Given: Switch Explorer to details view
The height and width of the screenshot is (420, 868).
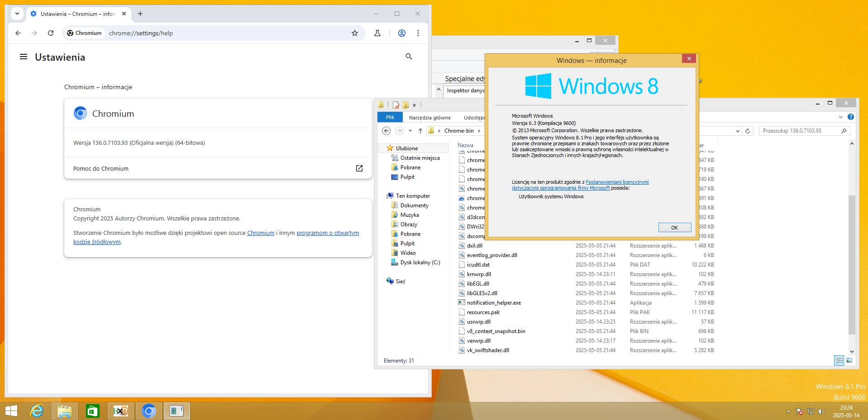Looking at the screenshot, I should click(839, 360).
